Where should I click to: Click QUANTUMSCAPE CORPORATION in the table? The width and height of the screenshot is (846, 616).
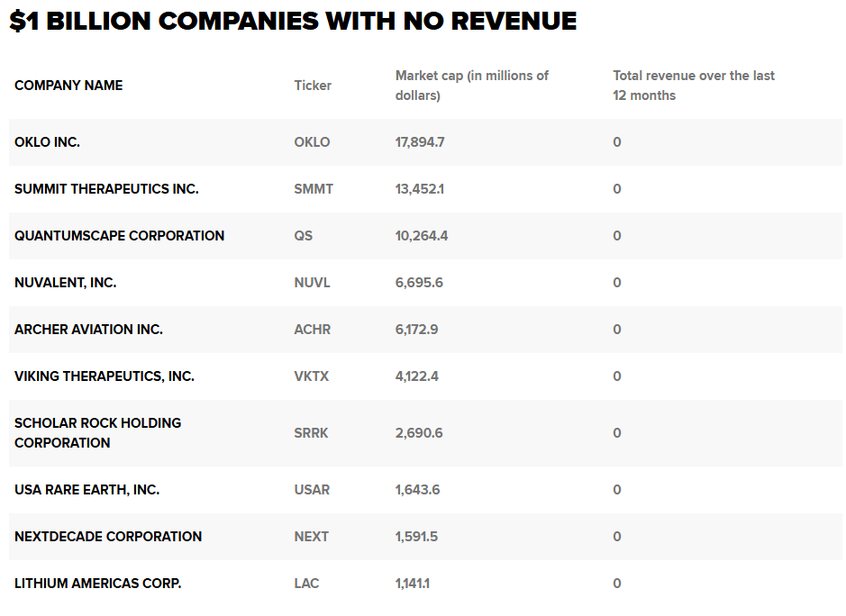(119, 236)
